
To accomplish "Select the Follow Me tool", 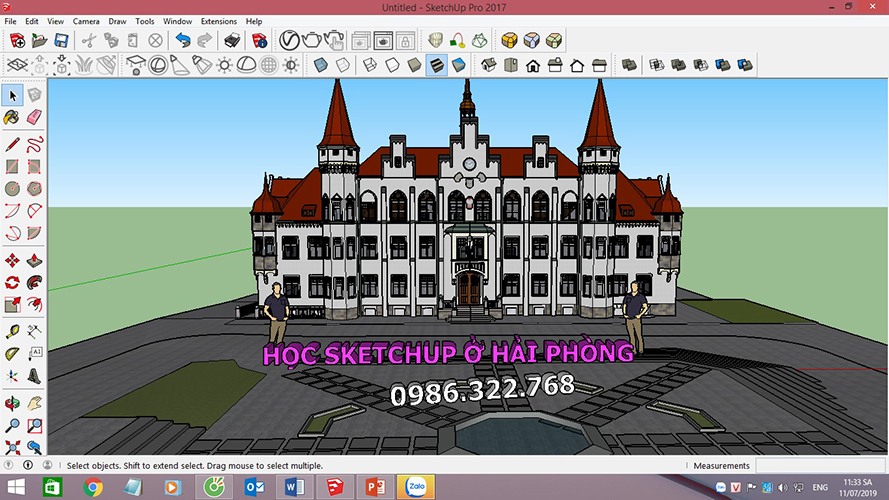I will point(34,282).
